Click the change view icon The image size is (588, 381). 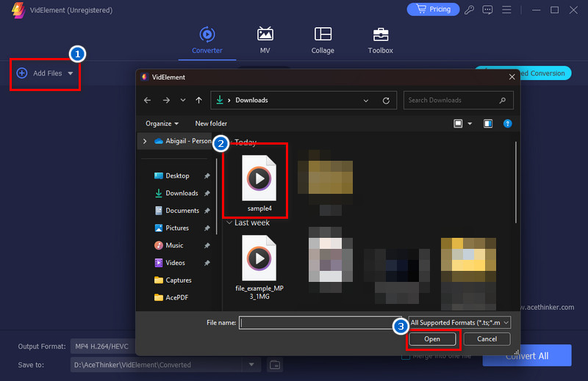pyautogui.click(x=458, y=123)
